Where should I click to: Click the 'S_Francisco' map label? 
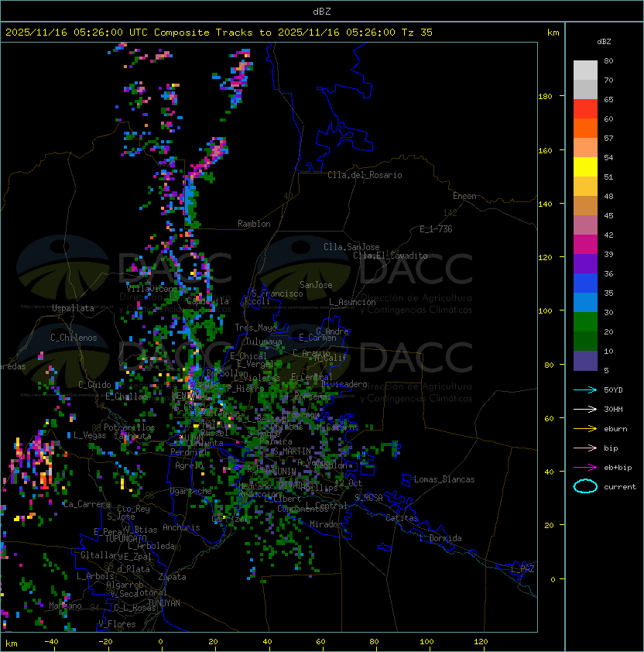pos(277,293)
